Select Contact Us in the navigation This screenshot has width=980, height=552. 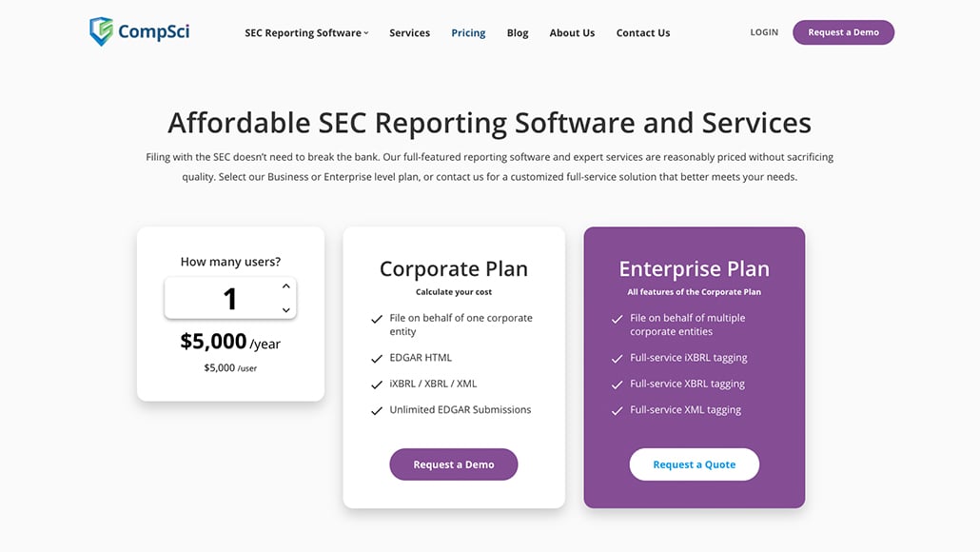(642, 32)
